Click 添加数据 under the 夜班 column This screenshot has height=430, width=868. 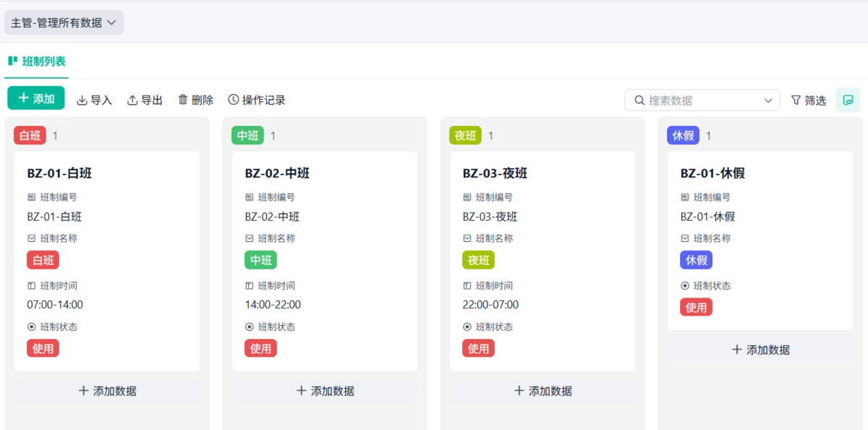[x=542, y=391]
